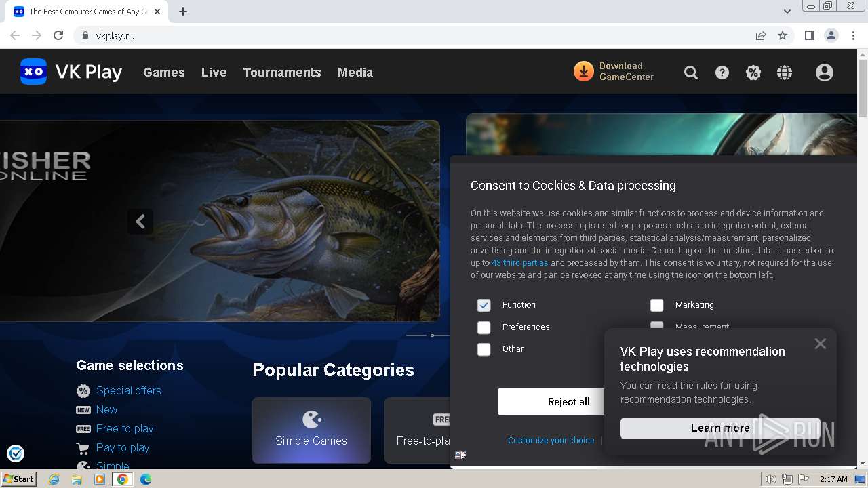The width and height of the screenshot is (868, 488).
Task: Open the discounts percent badge icon
Action: (753, 73)
